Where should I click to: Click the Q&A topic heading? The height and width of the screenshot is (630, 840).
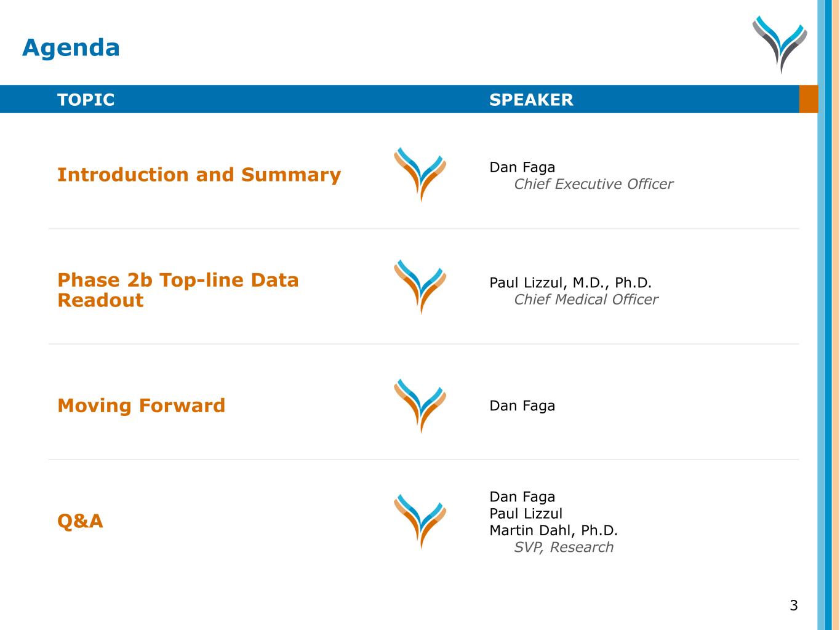pyautogui.click(x=80, y=521)
